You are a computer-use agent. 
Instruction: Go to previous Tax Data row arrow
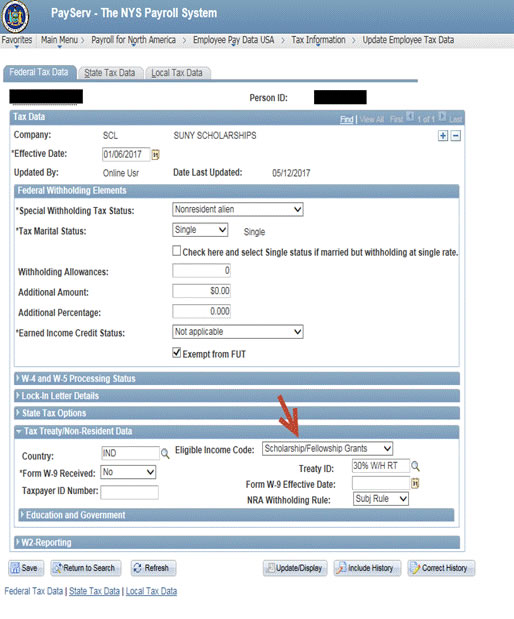pos(410,117)
